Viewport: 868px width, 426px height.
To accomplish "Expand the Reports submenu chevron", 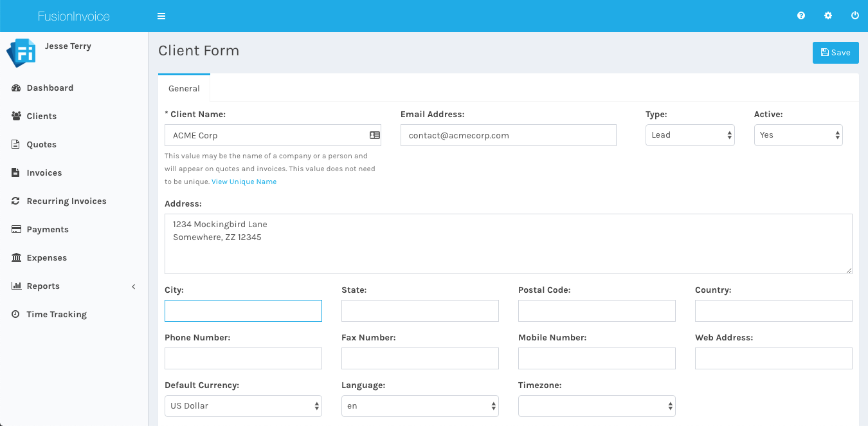I will [134, 286].
